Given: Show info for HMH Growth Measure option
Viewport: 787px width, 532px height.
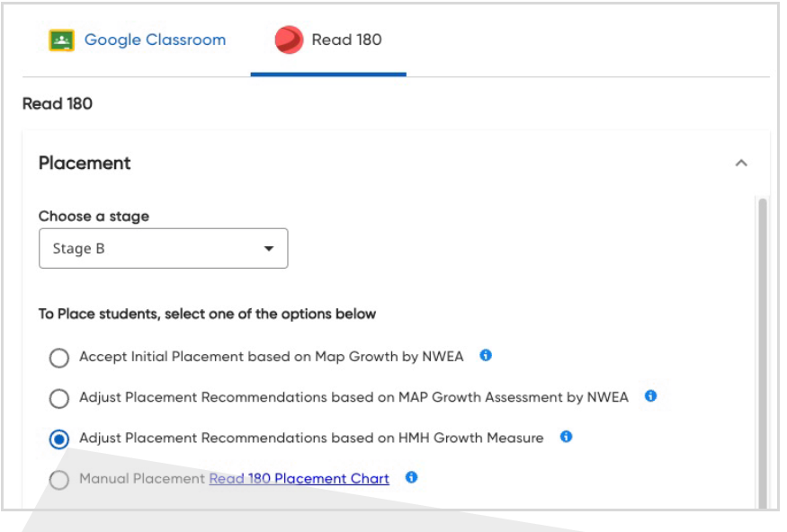Looking at the screenshot, I should coord(566,438).
